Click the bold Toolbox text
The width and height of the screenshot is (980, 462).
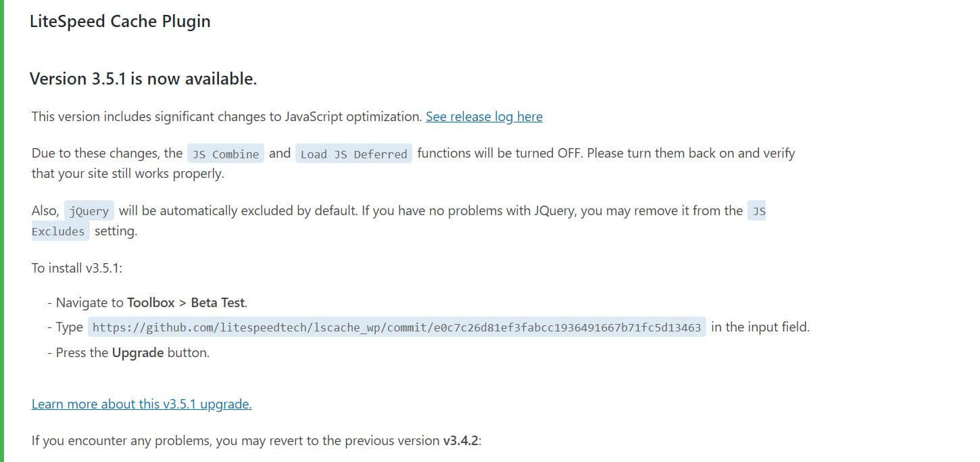pos(151,302)
